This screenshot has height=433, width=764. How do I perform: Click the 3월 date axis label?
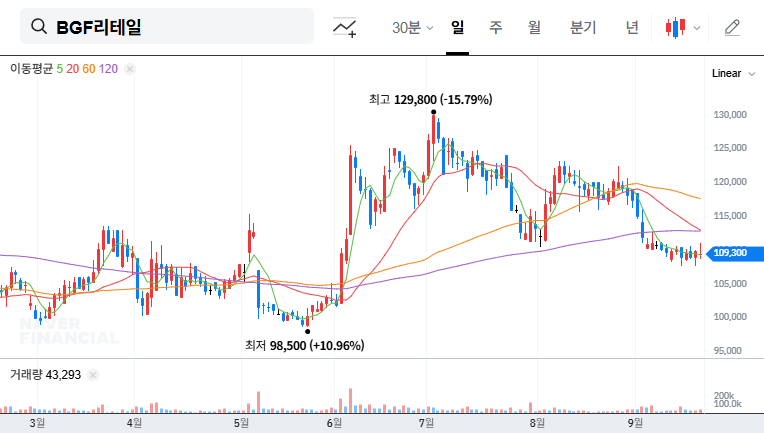pos(37,423)
